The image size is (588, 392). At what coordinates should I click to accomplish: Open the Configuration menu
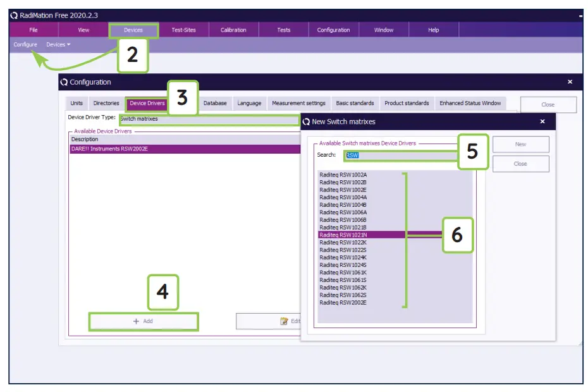point(333,30)
